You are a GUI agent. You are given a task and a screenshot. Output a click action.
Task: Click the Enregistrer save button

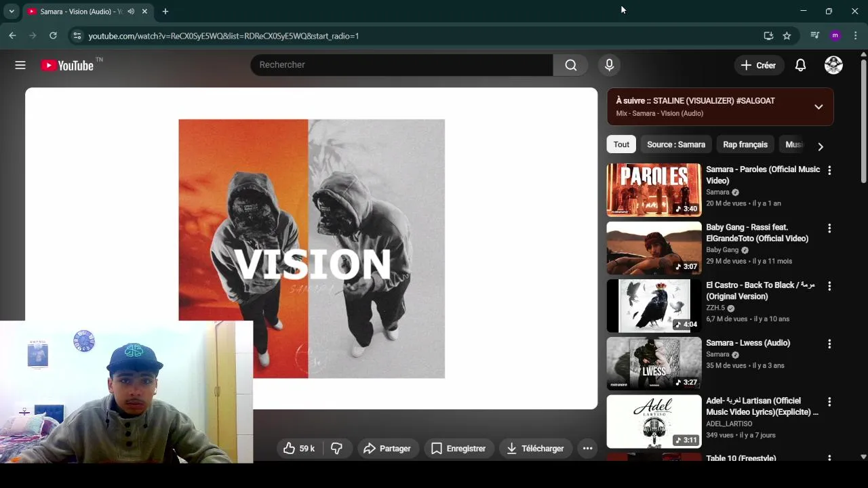point(459,448)
